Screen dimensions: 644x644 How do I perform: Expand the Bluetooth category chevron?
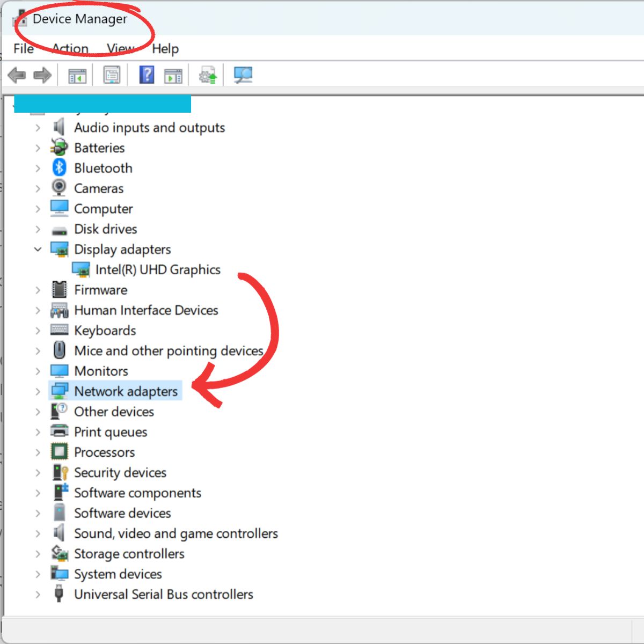tap(38, 169)
